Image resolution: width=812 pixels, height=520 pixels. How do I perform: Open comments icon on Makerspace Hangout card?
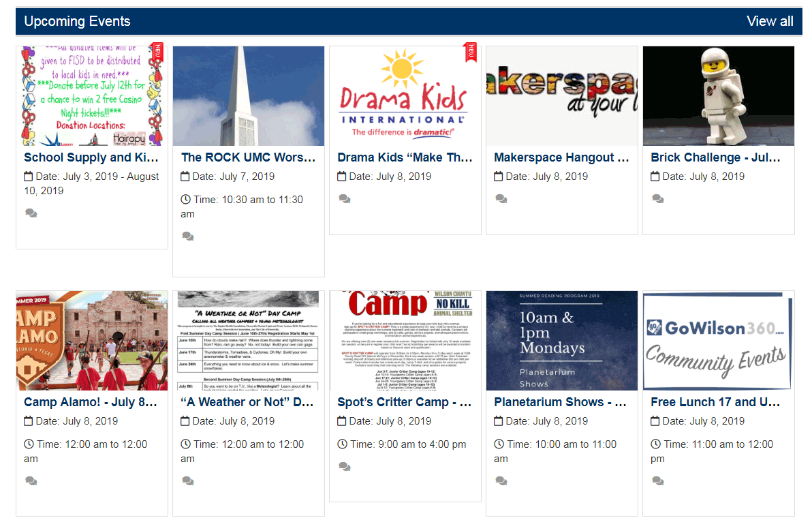pos(501,199)
